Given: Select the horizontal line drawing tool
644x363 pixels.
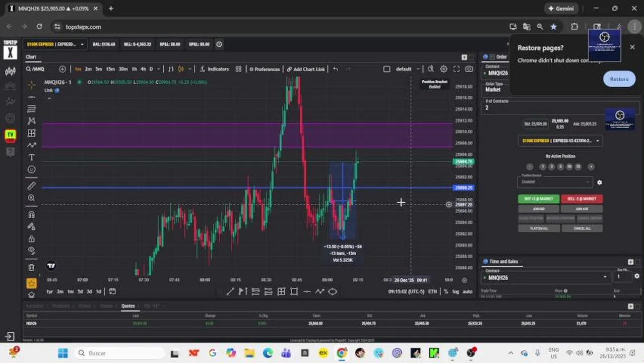Looking at the screenshot, I should tap(31, 97).
